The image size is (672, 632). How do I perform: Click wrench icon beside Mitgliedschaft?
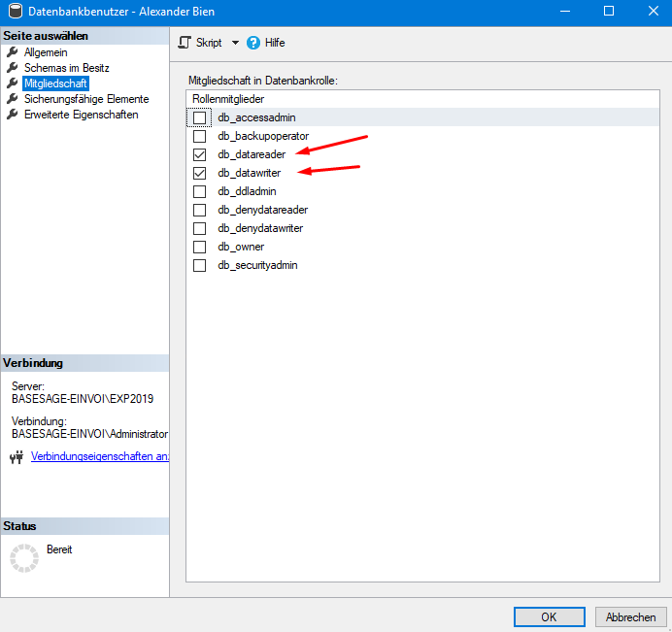(x=13, y=83)
